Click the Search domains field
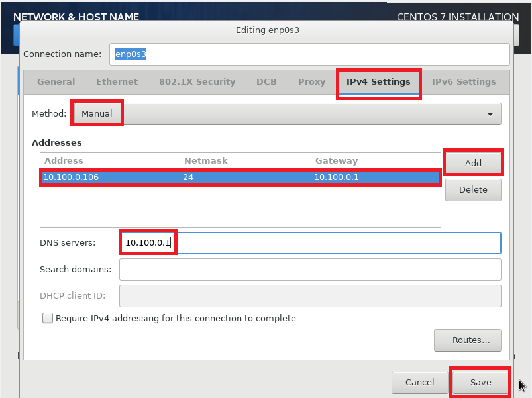This screenshot has height=398, width=532. tap(310, 270)
